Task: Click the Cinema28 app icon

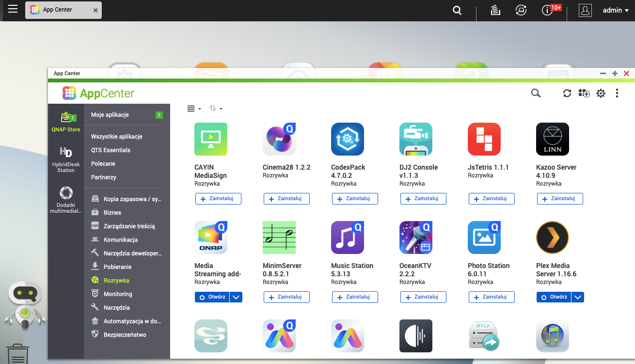Action: click(279, 139)
